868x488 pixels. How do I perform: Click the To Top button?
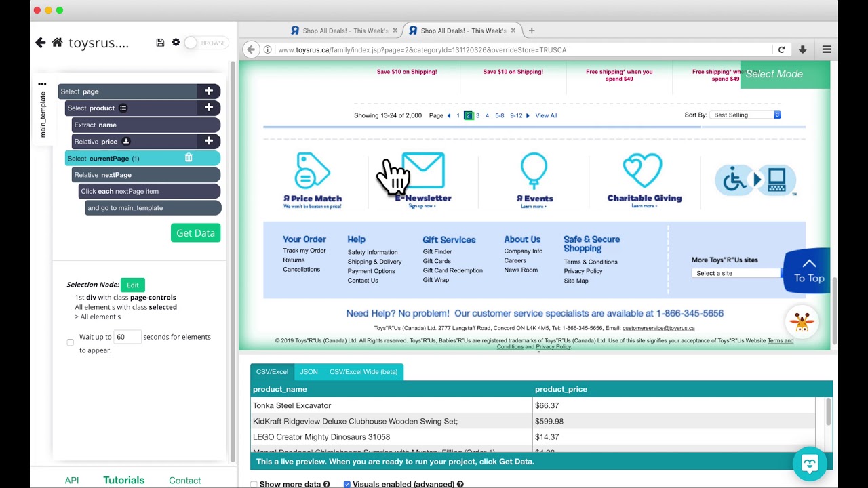click(808, 270)
